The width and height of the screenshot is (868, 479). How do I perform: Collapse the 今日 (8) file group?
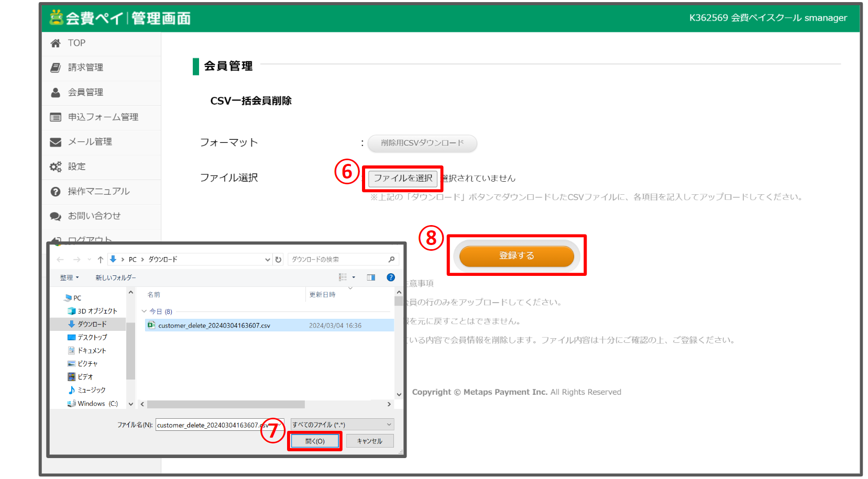pos(145,311)
